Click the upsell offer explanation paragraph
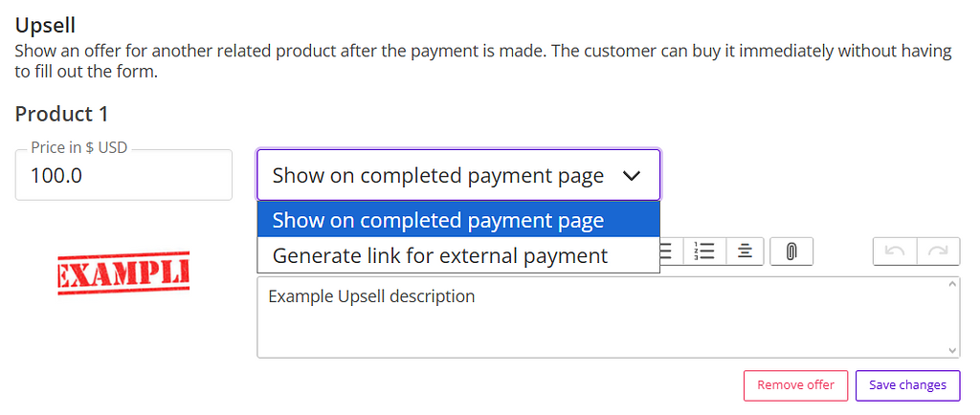Image resolution: width=980 pixels, height=415 pixels. pyautogui.click(x=483, y=60)
